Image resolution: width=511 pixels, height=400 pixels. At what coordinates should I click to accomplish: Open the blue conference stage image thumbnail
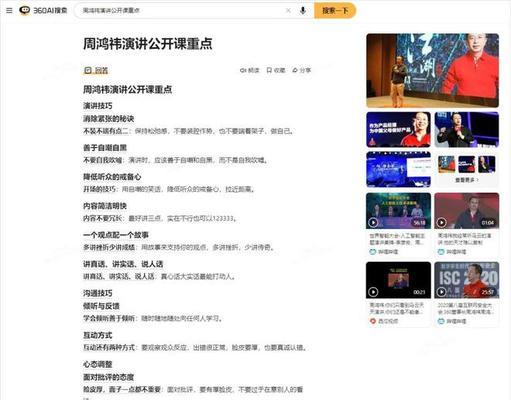[x=398, y=169]
